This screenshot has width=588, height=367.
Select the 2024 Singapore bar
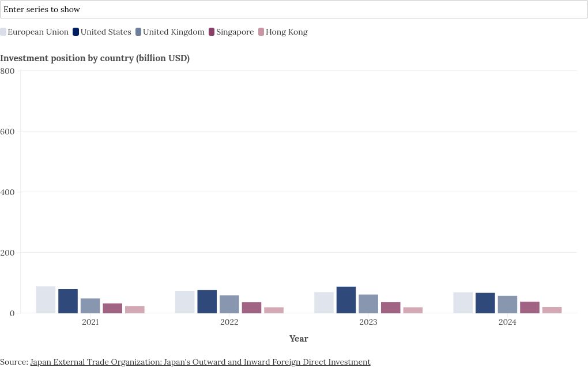[x=530, y=308]
